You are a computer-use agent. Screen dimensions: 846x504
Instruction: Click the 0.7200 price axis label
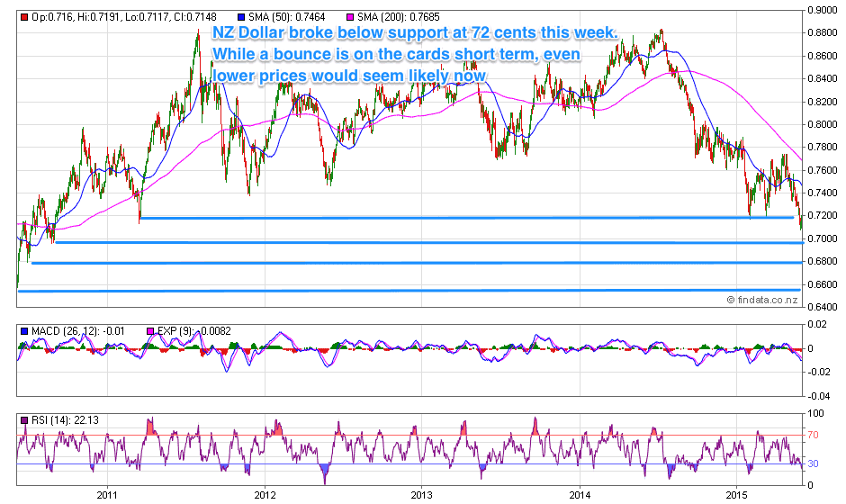point(823,216)
